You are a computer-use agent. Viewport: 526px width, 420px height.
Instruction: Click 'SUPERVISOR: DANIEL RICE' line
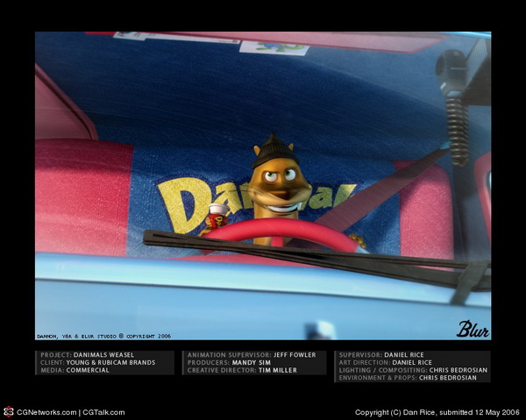point(381,355)
